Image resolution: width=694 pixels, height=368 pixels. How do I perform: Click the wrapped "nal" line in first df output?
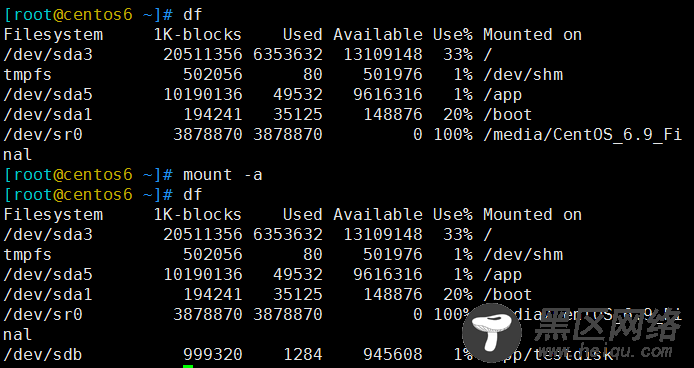[18, 155]
